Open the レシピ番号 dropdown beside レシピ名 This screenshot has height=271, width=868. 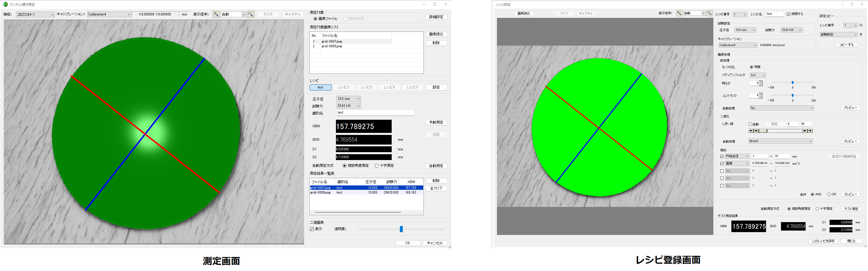pos(740,14)
